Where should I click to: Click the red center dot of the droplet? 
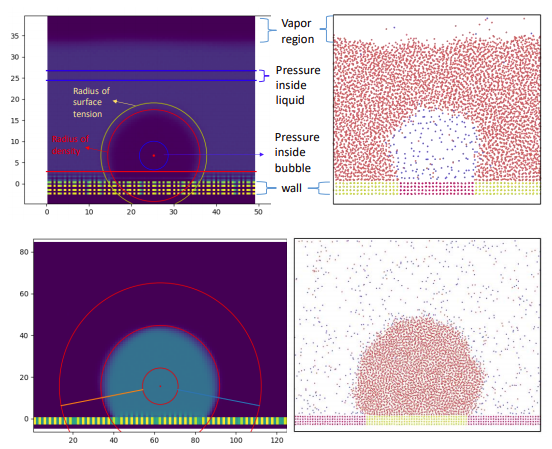click(160, 386)
